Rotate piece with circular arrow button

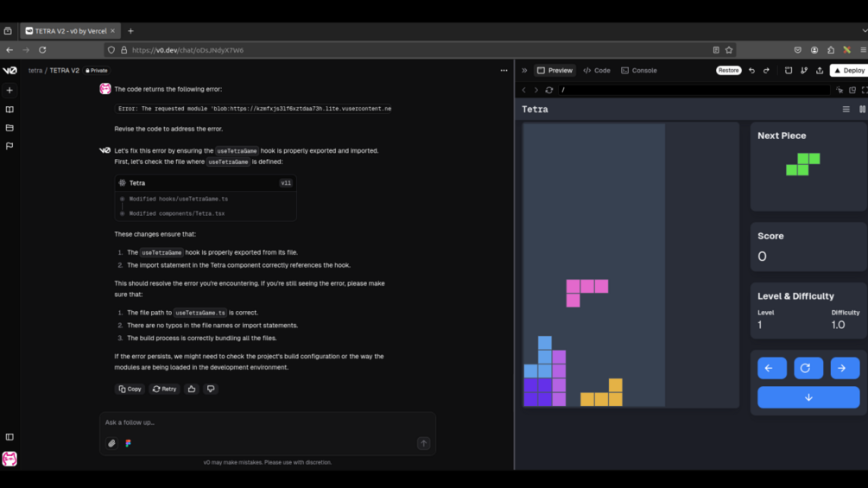808,368
